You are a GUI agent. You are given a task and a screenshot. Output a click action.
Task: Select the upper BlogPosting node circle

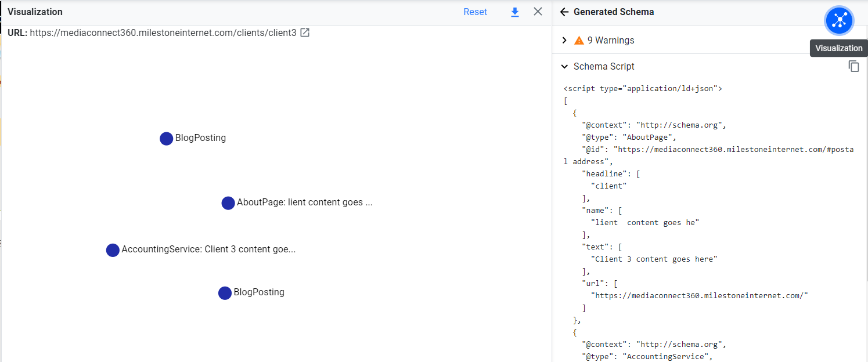point(167,139)
